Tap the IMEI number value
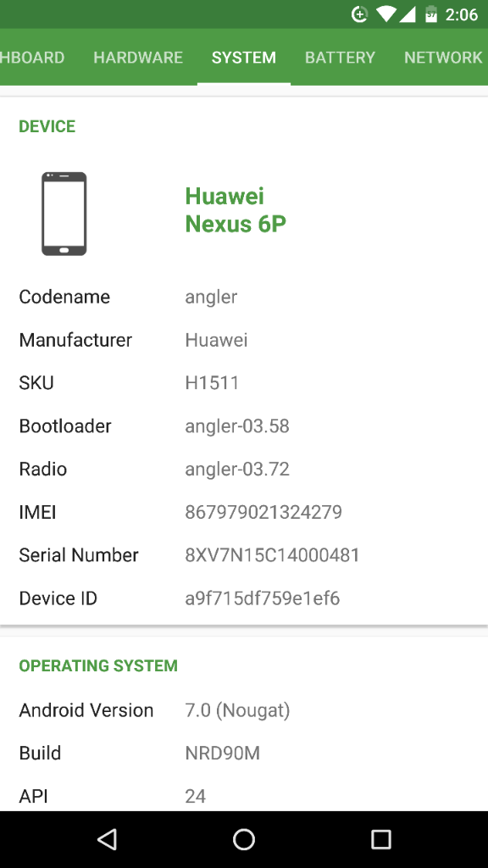 pos(263,512)
